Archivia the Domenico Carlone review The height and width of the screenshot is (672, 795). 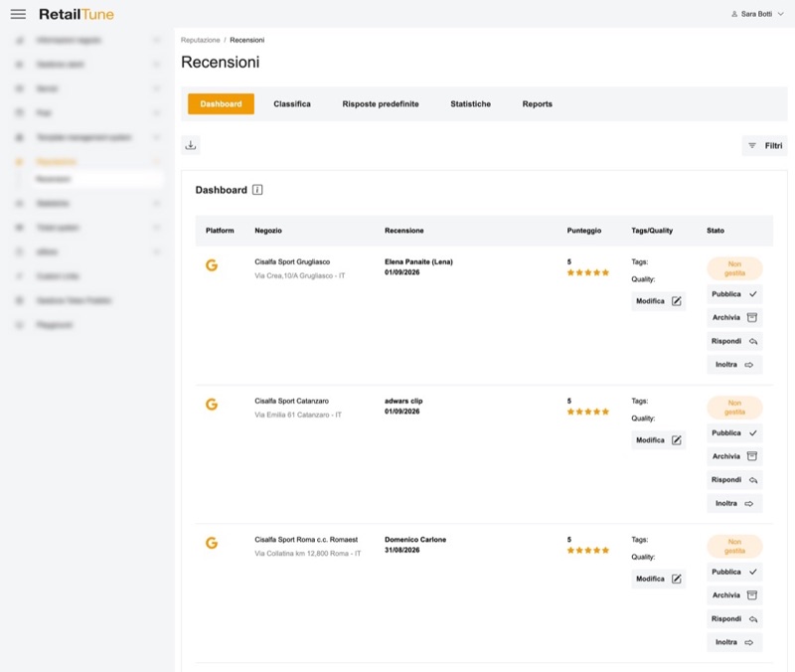coord(734,594)
